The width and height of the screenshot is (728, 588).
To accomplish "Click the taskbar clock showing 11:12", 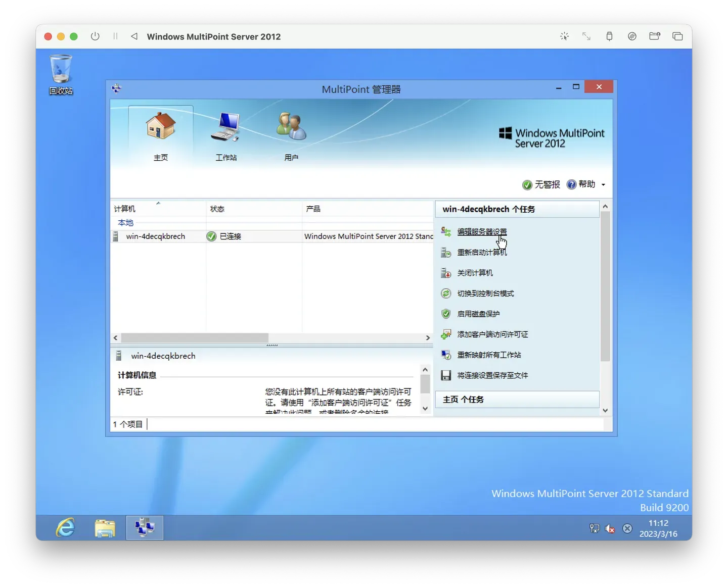I will click(658, 528).
